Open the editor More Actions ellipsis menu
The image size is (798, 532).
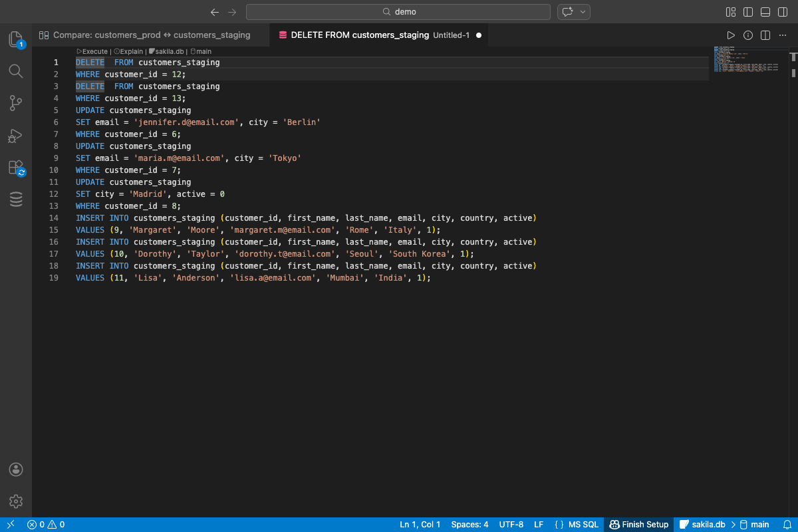click(x=782, y=35)
